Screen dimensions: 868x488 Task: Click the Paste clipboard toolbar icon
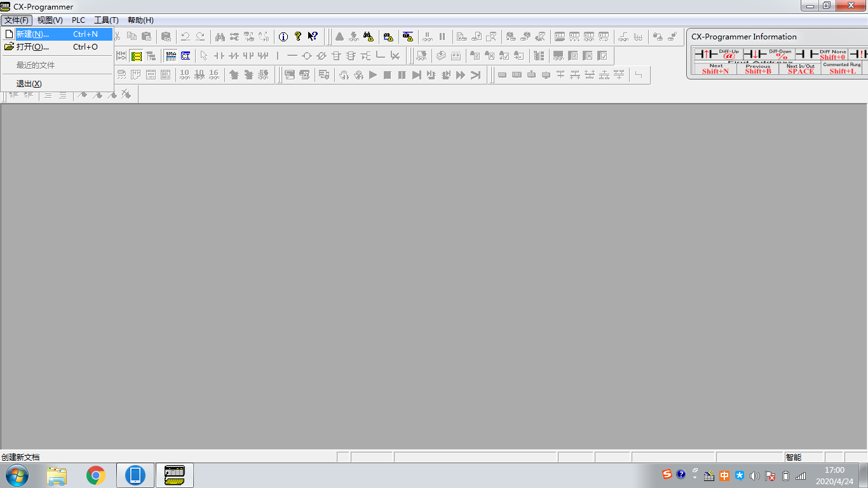pyautogui.click(x=146, y=36)
